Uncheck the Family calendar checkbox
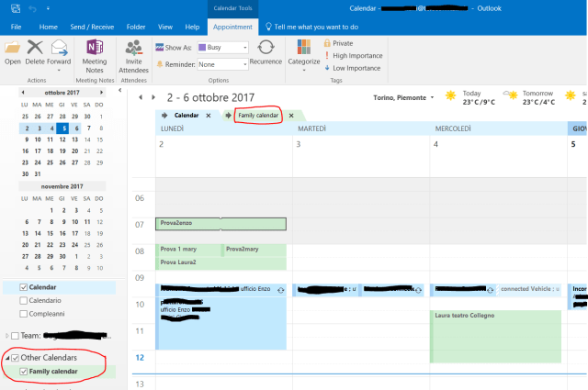The image size is (588, 390). tap(22, 371)
